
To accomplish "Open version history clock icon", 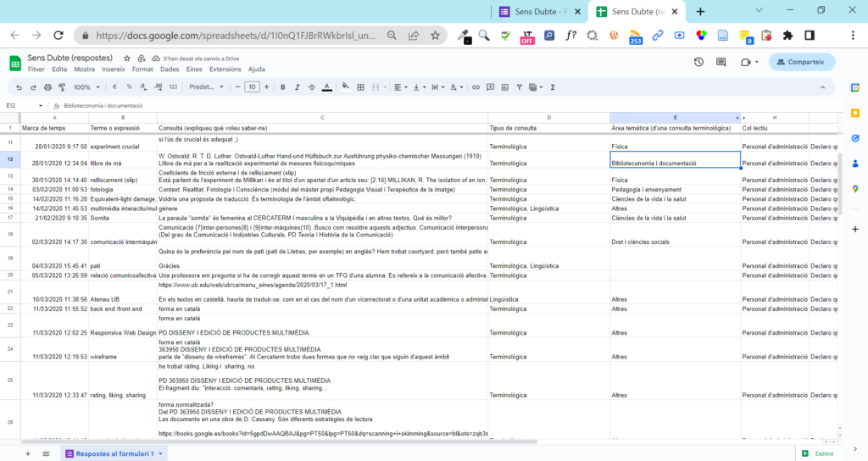I will [x=698, y=62].
